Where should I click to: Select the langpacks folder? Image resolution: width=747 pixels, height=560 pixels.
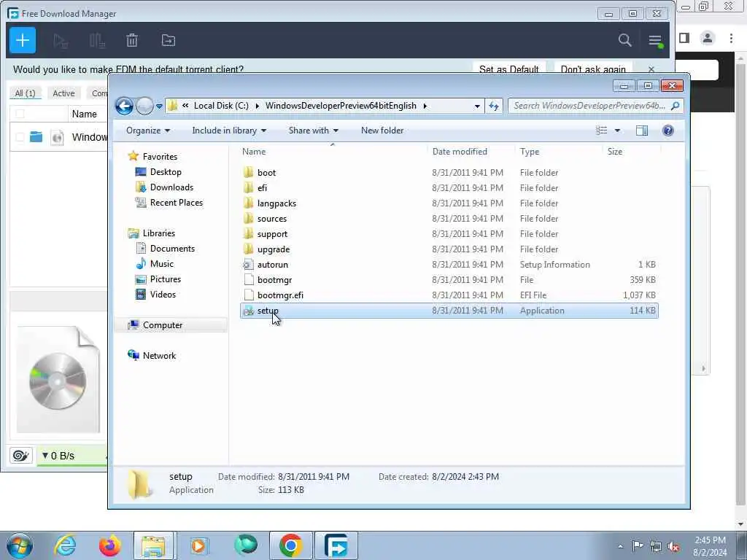point(276,203)
